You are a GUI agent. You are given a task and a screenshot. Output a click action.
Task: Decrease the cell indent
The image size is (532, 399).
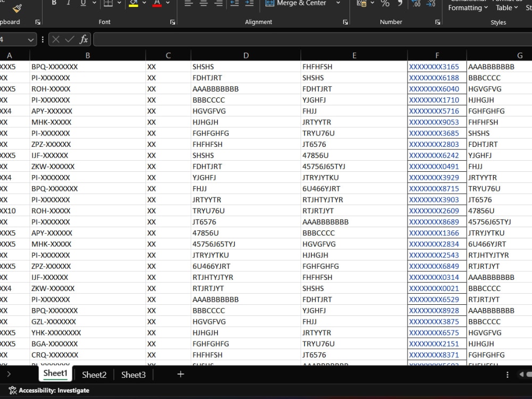click(x=235, y=3)
